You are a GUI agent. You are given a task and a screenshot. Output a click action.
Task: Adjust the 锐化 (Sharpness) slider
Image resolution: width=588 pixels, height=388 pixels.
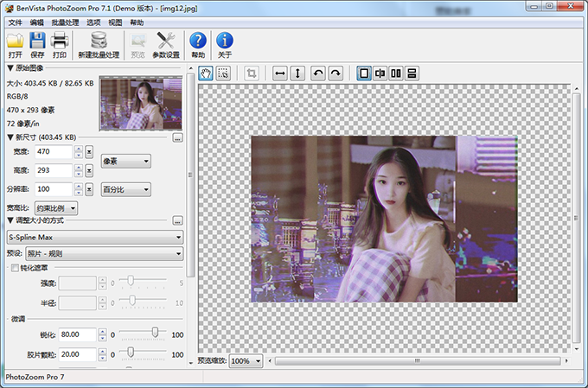point(155,332)
